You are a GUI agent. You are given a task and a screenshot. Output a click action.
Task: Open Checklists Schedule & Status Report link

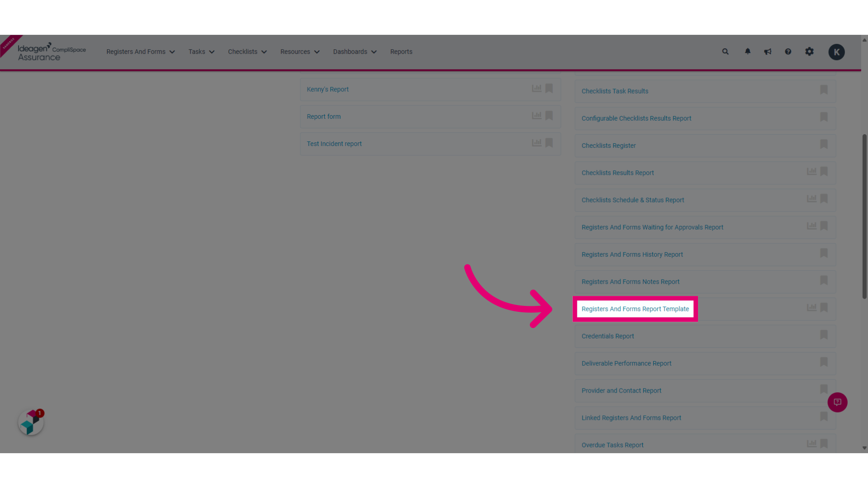click(x=632, y=200)
